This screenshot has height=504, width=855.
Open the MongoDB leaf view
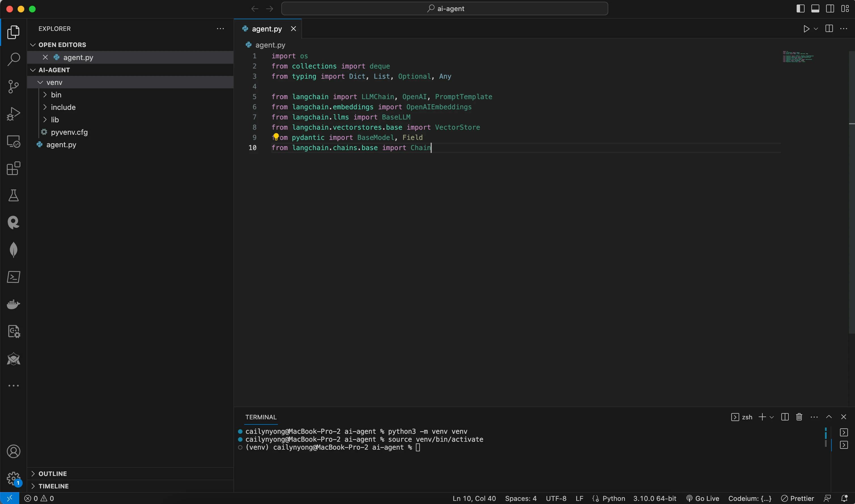(x=13, y=250)
